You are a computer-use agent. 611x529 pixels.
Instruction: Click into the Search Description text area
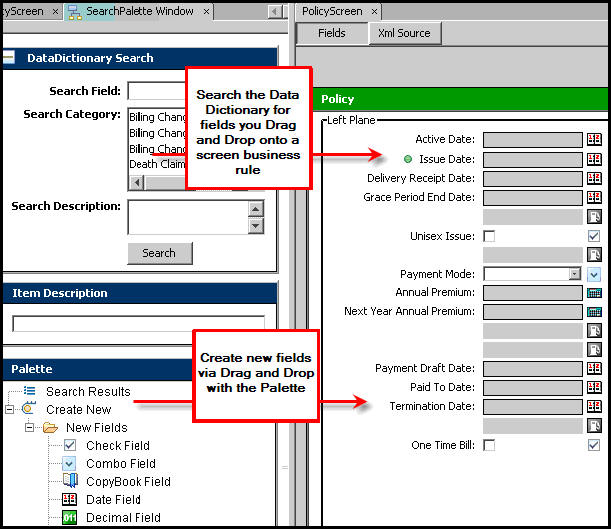click(188, 217)
